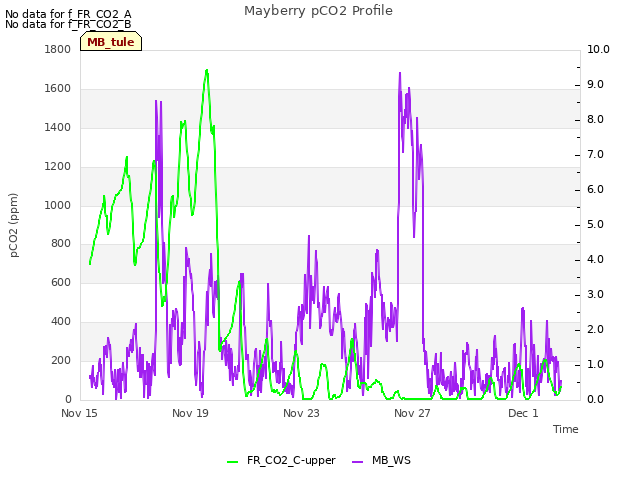This screenshot has height=480, width=640.
Task: Click the 3.0 right axis value
Action: click(x=596, y=295)
